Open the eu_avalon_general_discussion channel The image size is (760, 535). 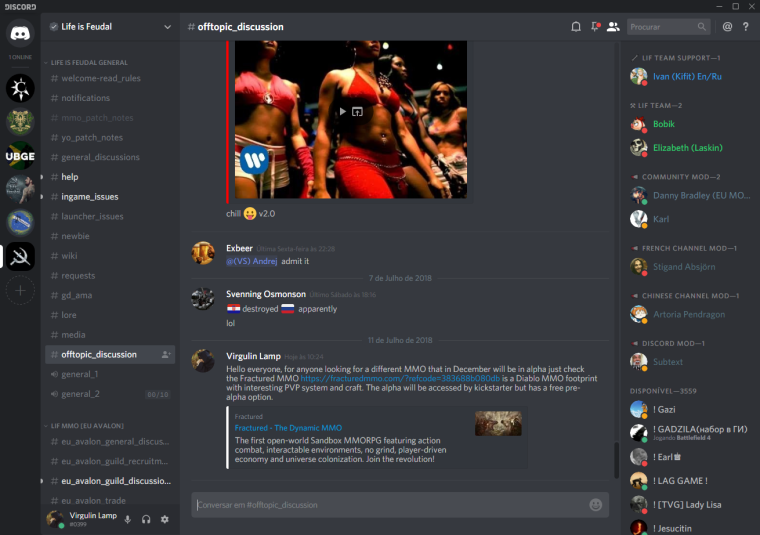pos(110,441)
